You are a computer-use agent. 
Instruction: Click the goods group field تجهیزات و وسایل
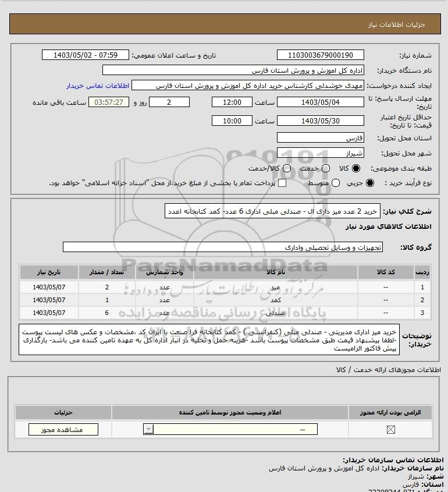coord(223,247)
